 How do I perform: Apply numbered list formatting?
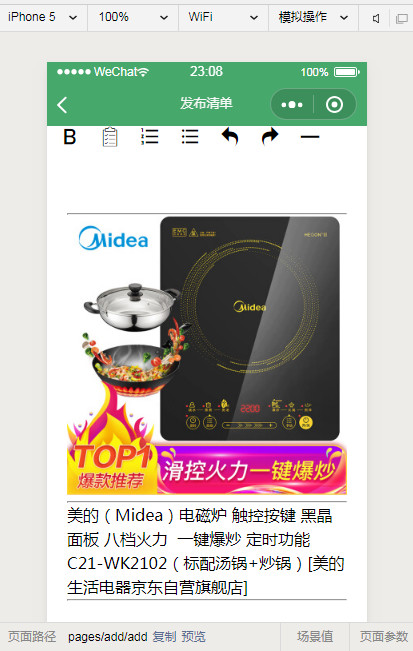150,137
